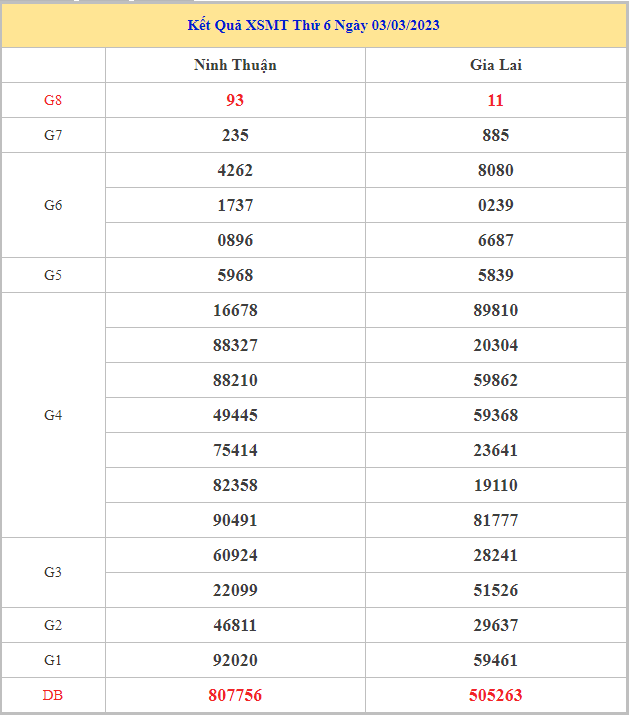Select Gia Lai G3 number 51526

(x=496, y=590)
